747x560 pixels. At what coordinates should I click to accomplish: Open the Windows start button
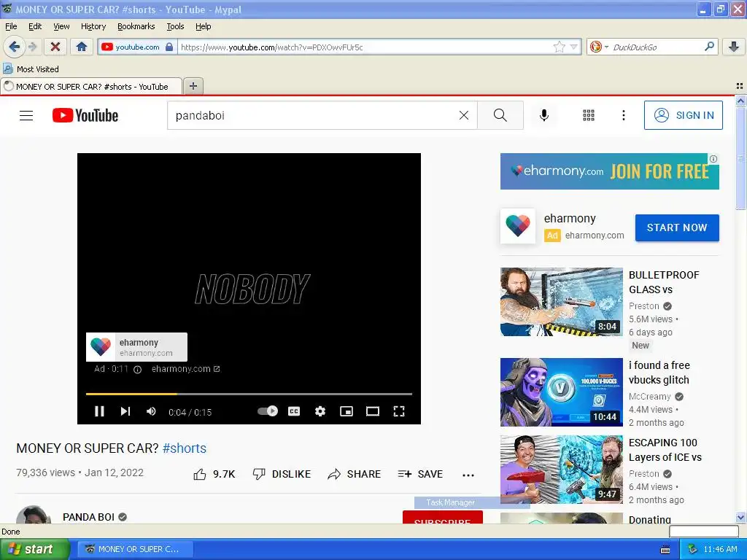[x=35, y=549]
